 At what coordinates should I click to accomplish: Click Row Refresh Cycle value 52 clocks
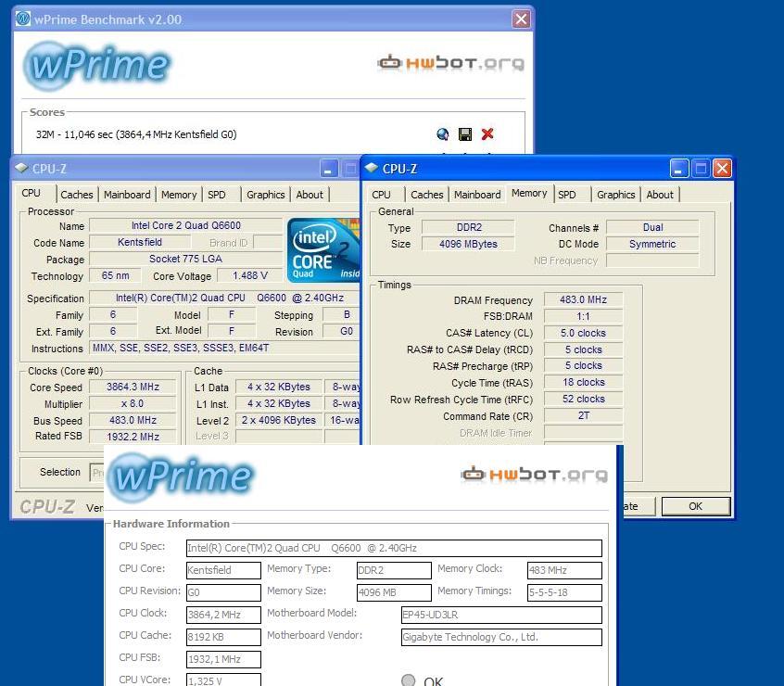(583, 399)
